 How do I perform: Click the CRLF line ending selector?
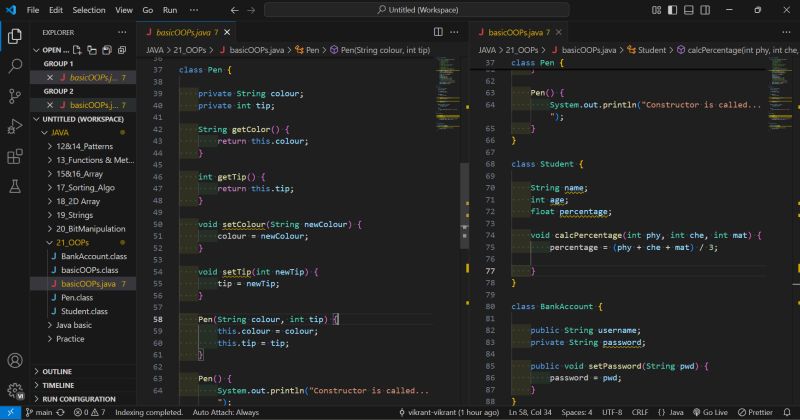point(640,412)
